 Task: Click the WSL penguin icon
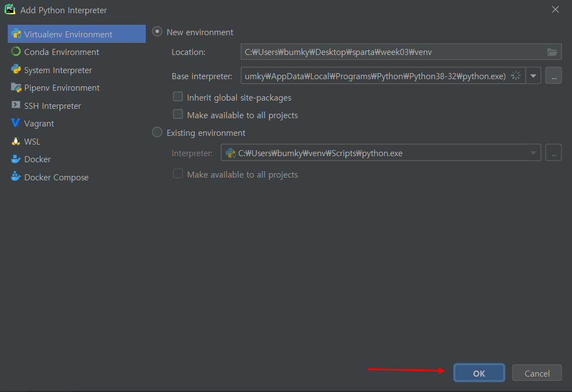click(16, 141)
